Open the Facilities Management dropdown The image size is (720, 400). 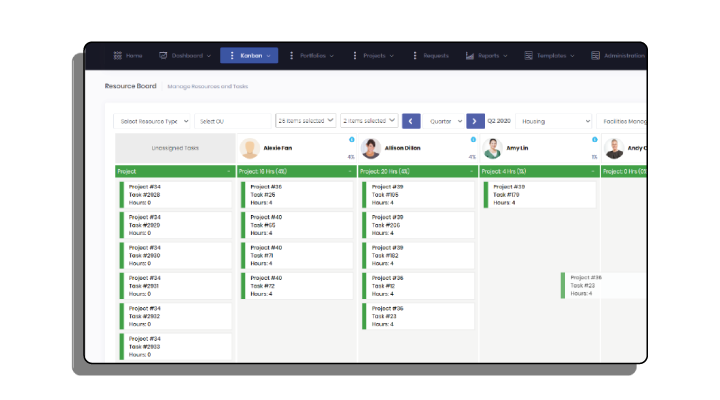pos(621,121)
